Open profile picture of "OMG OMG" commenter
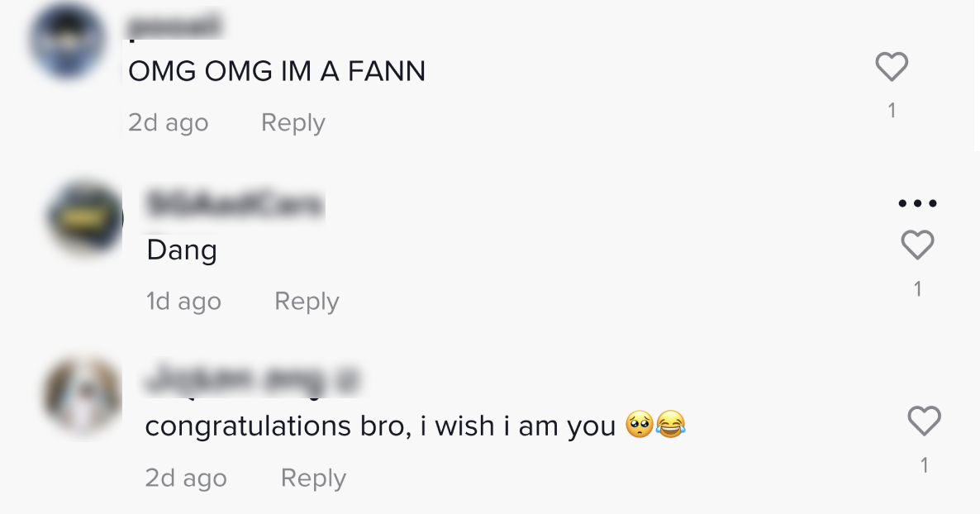 click(x=66, y=40)
